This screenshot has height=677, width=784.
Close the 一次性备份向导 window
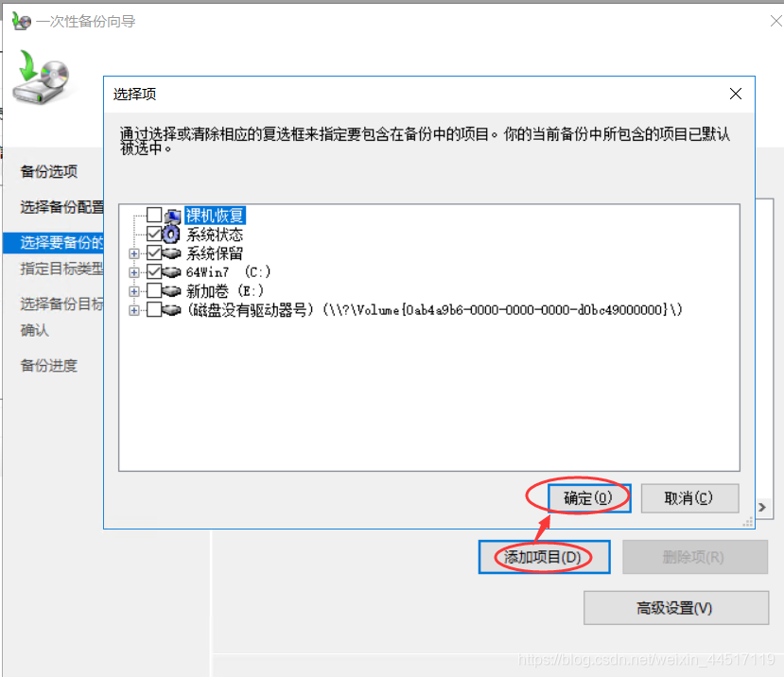pyautogui.click(x=776, y=21)
